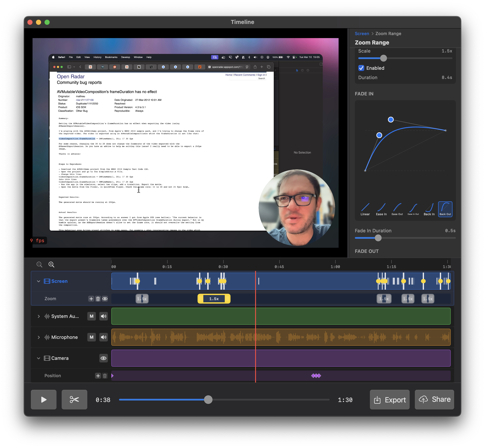The image size is (485, 448).
Task: Expand the Microphone track disclosure arrow
Action: point(39,337)
